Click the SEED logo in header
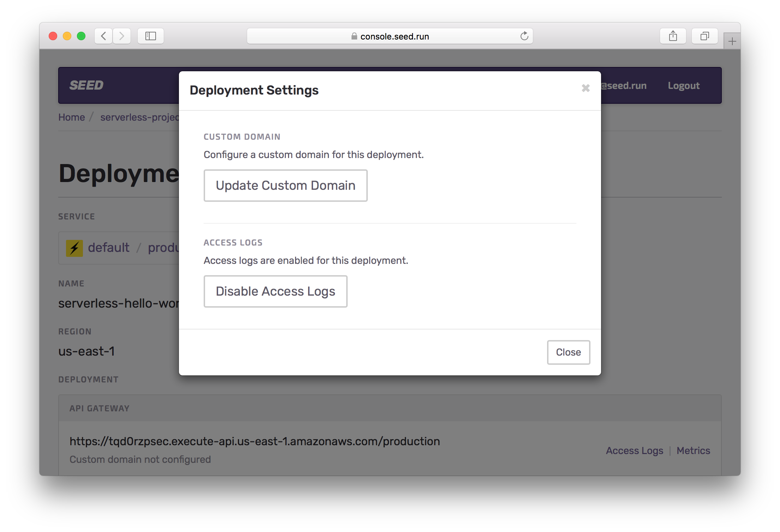The image size is (780, 532). coord(86,85)
